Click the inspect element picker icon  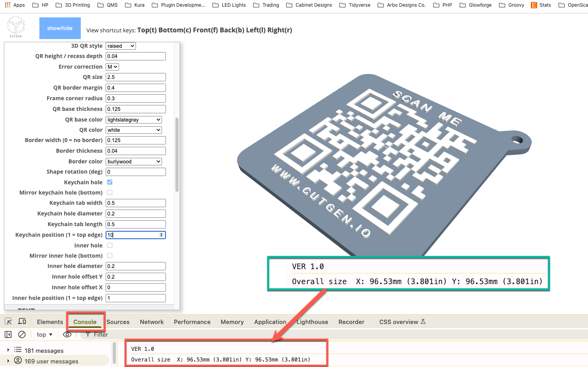pyautogui.click(x=8, y=321)
